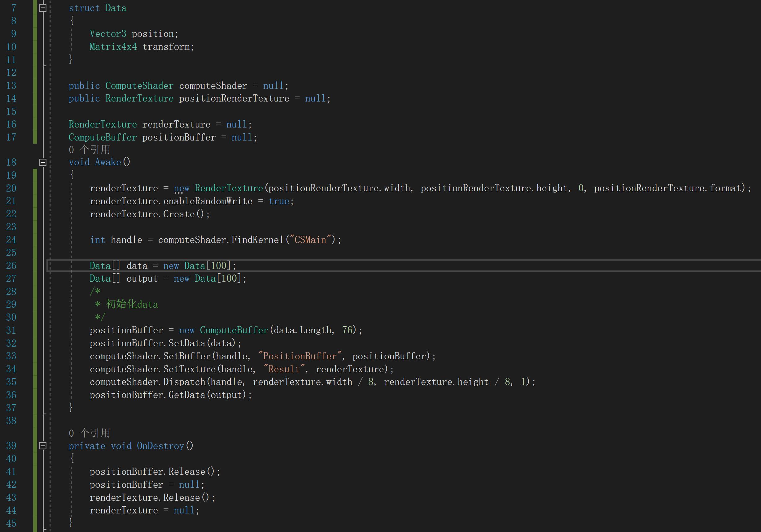This screenshot has height=532, width=761.
Task: Click line number 26 in gutter
Action: (x=11, y=266)
